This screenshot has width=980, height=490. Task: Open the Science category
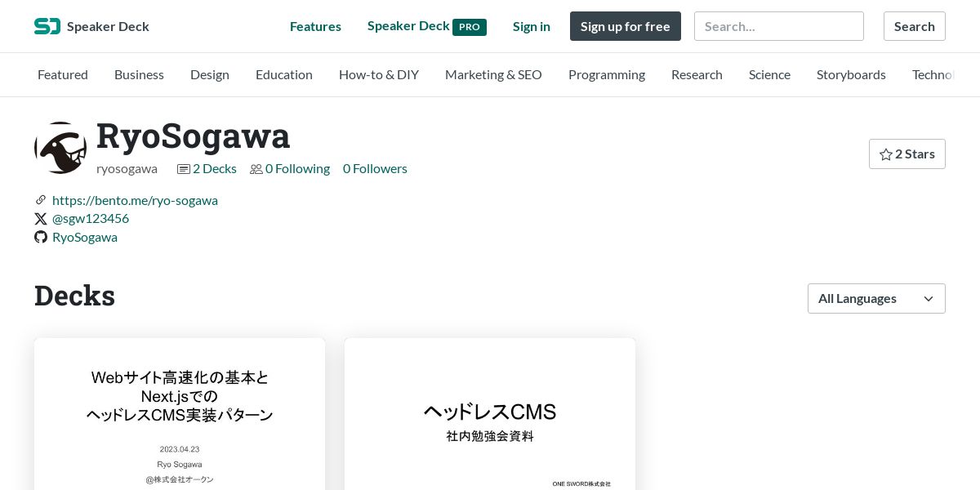coord(769,74)
